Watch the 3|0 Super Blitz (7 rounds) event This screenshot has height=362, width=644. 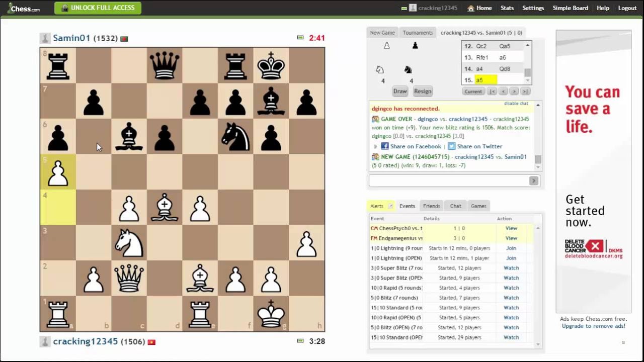[511, 268]
